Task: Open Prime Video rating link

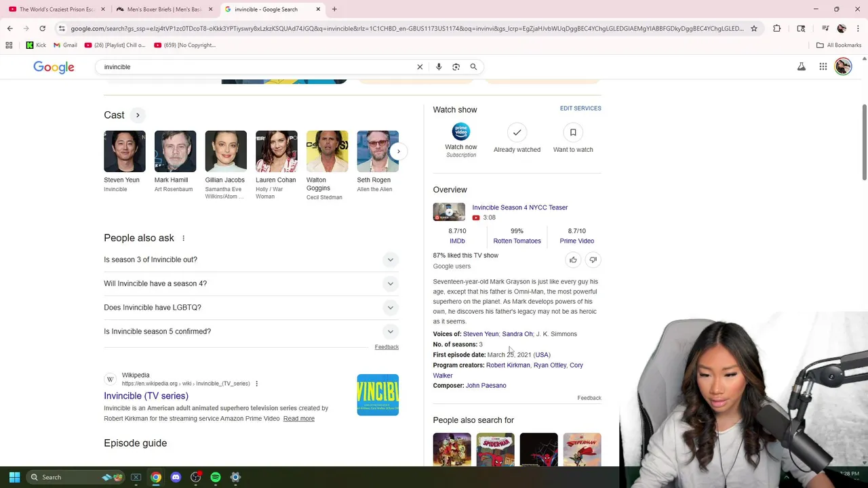Action: point(576,241)
